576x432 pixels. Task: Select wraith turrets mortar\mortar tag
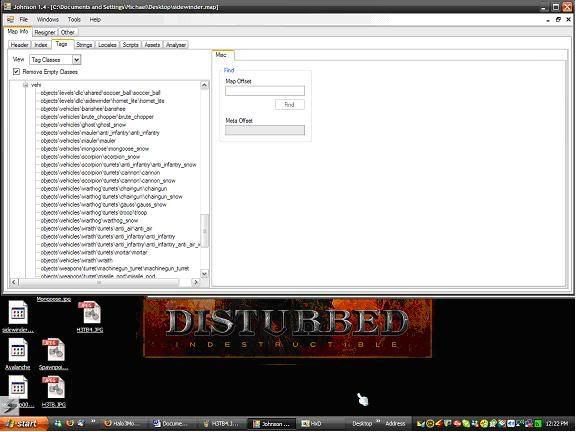pos(94,253)
